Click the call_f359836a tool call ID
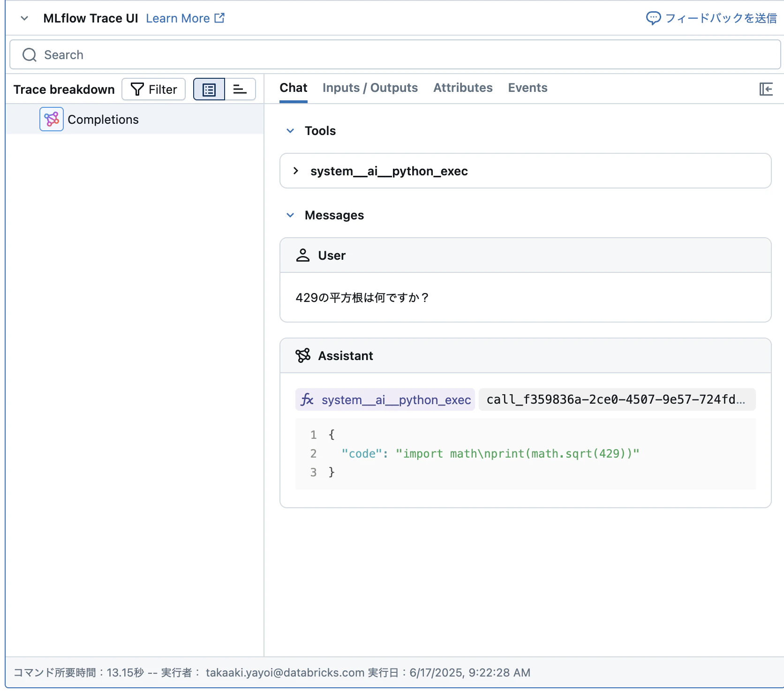Screen dimensions: 784x692 tap(617, 399)
